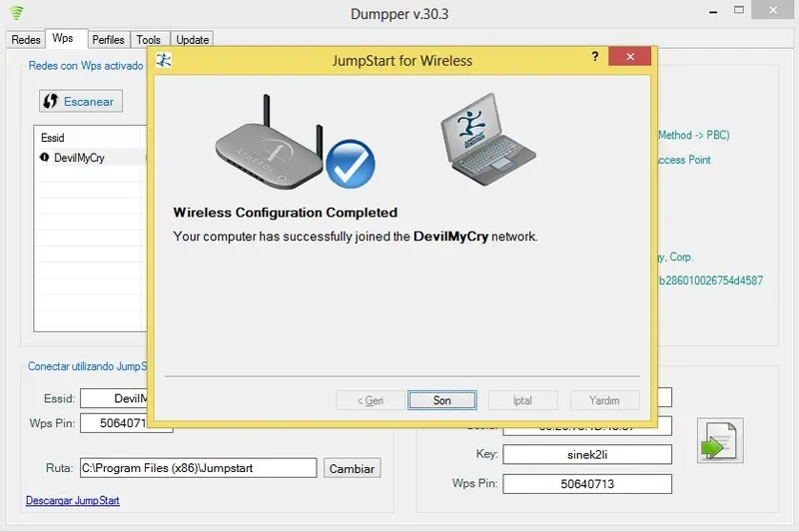Viewport: 799px width, 532px height.
Task: Click the Dumpper Wi-Fi app icon
Action: (x=17, y=13)
